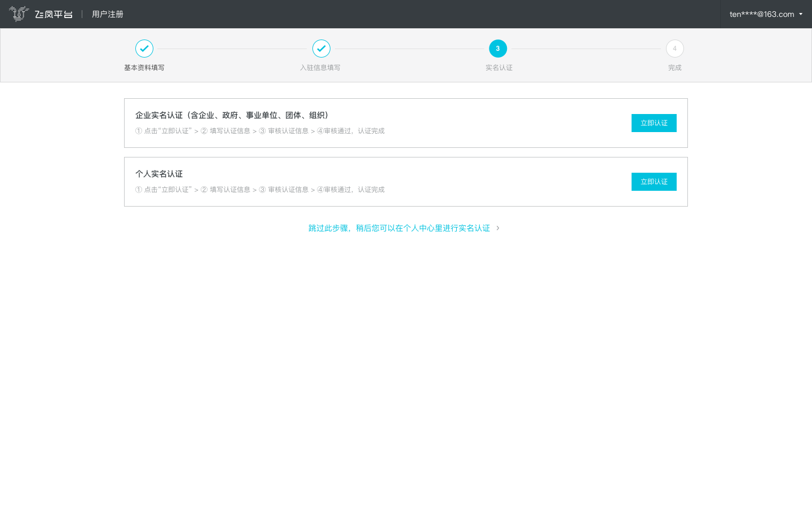
Task: Select the 入驻信息填写 step label
Action: tap(320, 68)
